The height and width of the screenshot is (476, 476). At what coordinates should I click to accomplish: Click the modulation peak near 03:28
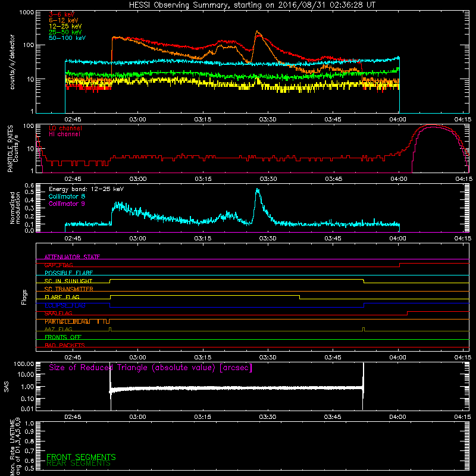258,190
